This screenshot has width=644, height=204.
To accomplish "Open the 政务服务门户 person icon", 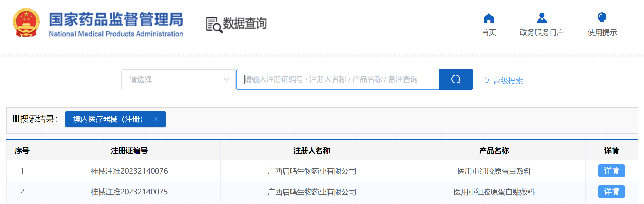I will coord(542,18).
